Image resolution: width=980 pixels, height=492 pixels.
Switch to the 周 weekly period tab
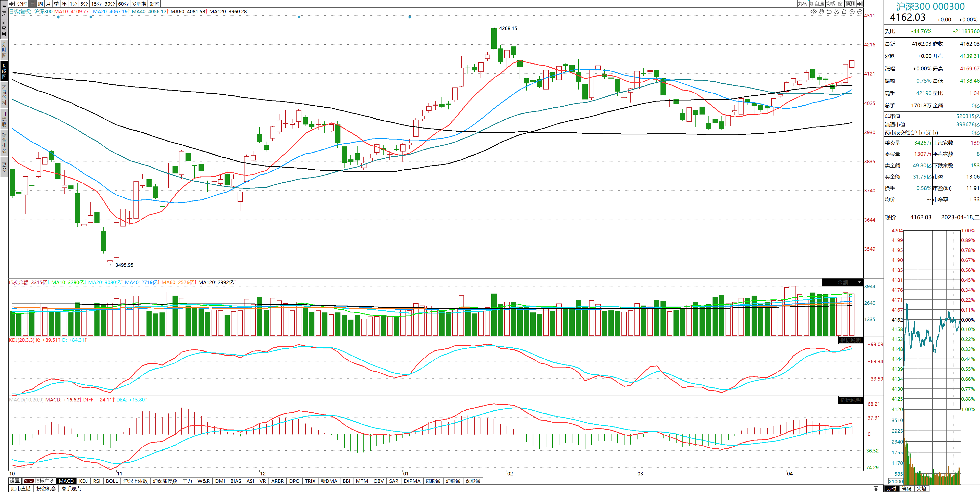(40, 3)
